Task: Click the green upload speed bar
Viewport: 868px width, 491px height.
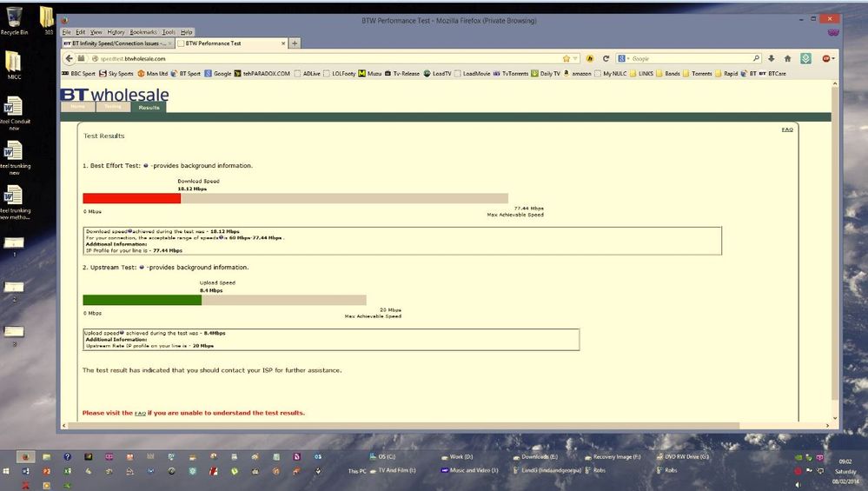Action: click(142, 300)
